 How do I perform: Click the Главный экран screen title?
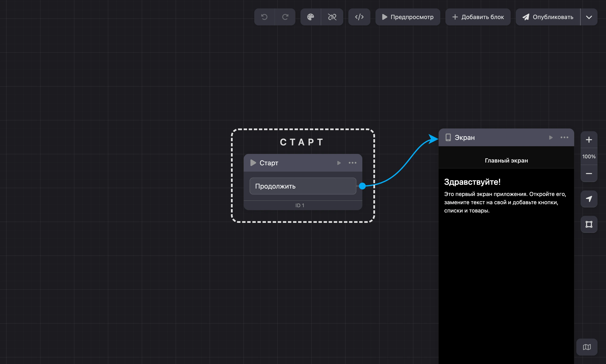[x=506, y=161]
